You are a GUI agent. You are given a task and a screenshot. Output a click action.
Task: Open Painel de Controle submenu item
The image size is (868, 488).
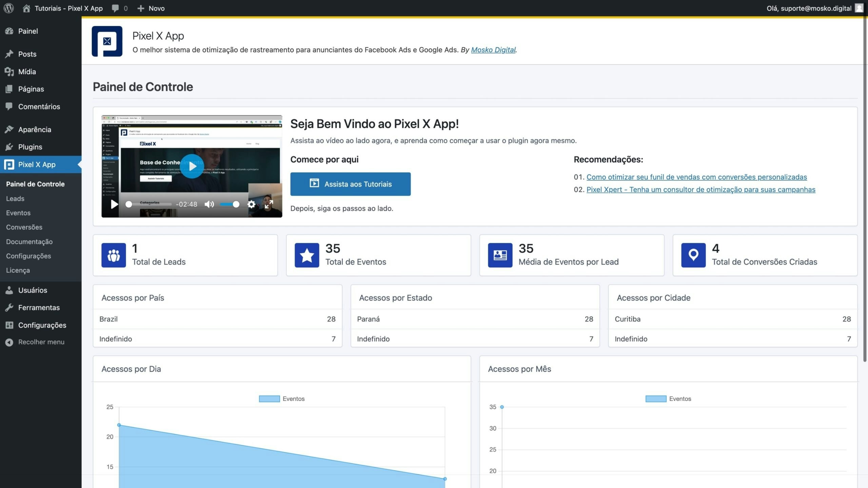point(35,184)
